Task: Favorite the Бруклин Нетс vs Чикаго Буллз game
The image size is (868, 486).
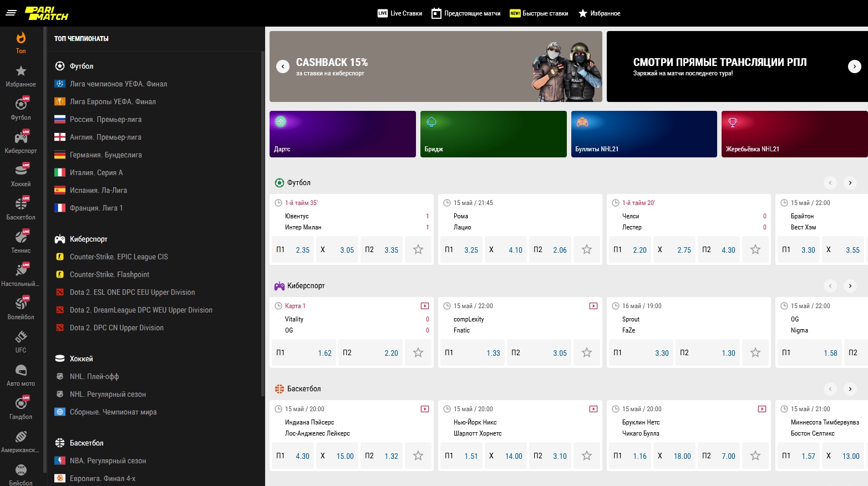Action: [x=755, y=456]
